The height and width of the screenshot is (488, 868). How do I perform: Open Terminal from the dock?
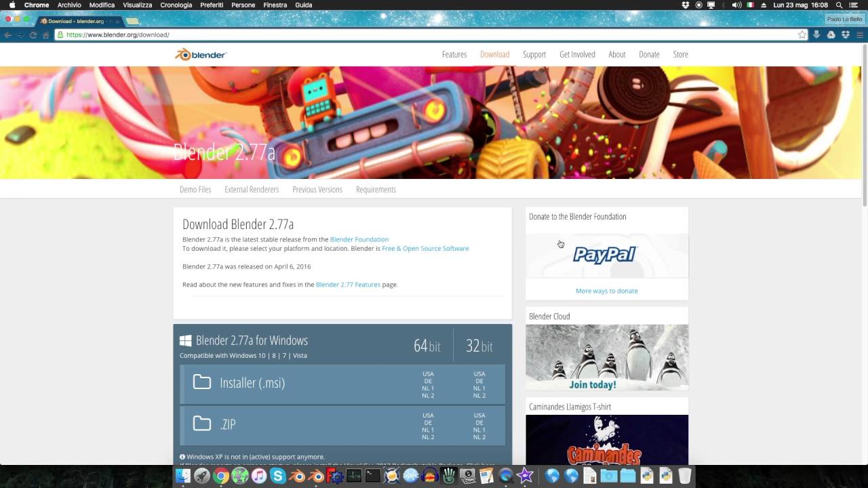(x=373, y=476)
